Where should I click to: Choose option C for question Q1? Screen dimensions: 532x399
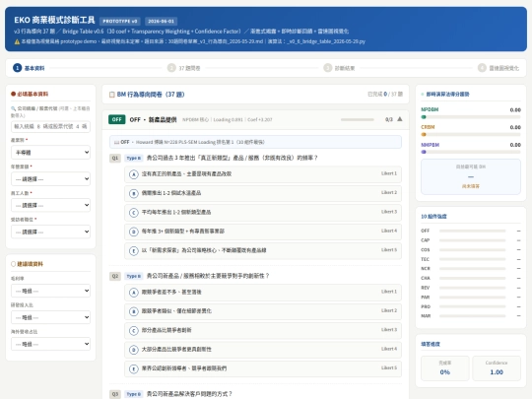[x=263, y=213]
